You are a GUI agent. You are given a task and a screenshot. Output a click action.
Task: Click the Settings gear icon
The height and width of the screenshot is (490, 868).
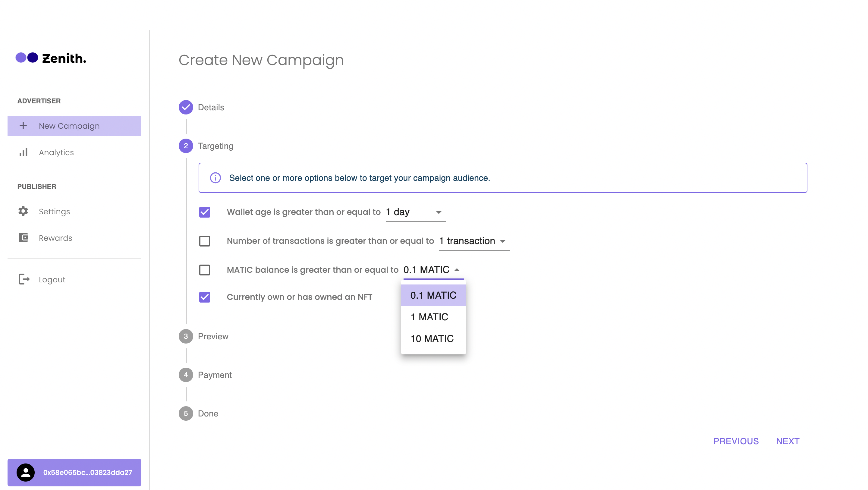[x=23, y=211]
